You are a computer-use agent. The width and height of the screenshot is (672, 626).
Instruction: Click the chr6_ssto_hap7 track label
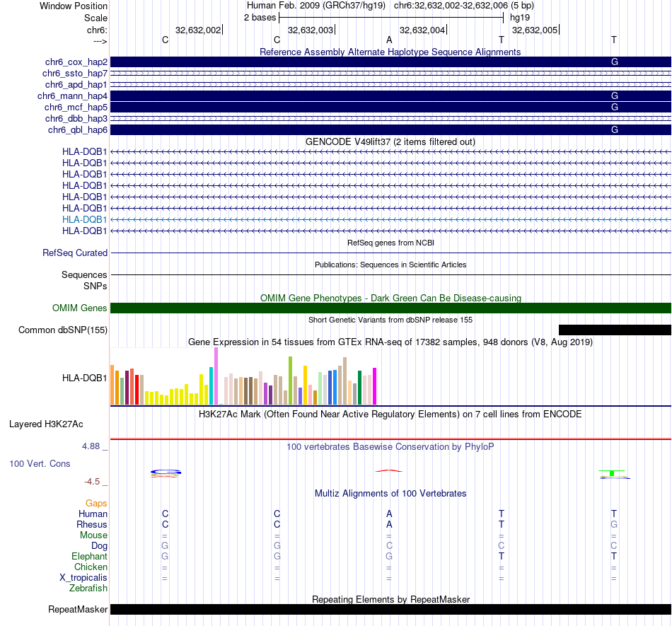(75, 74)
